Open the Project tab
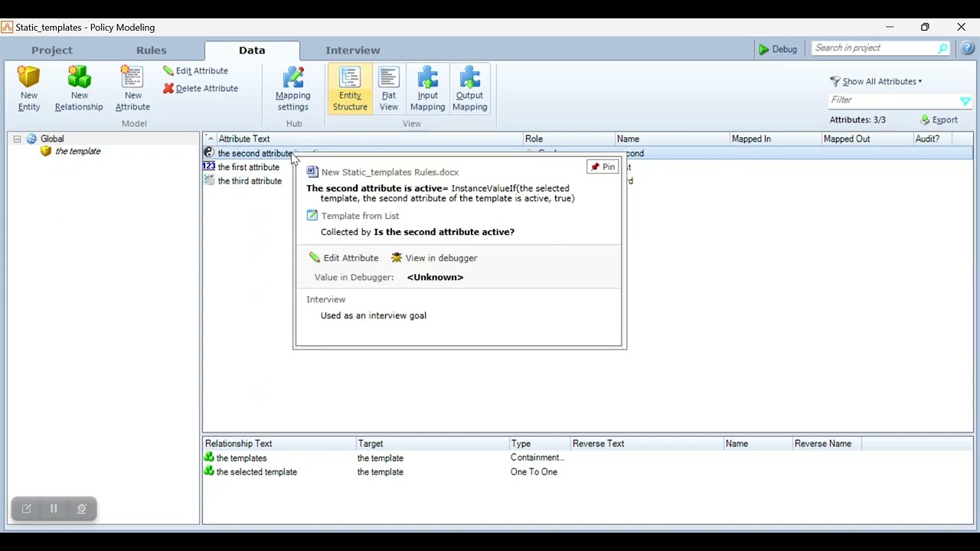Image resolution: width=980 pixels, height=551 pixels. (52, 51)
